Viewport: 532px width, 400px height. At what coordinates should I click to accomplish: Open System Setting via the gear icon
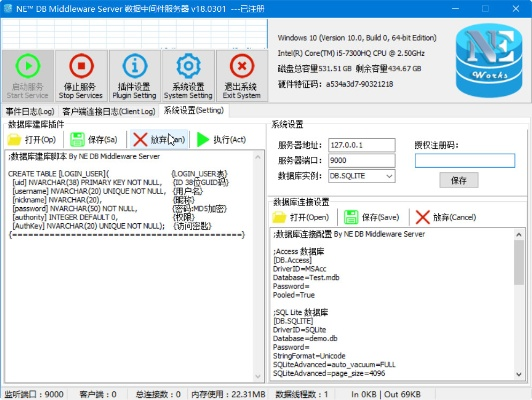188,66
